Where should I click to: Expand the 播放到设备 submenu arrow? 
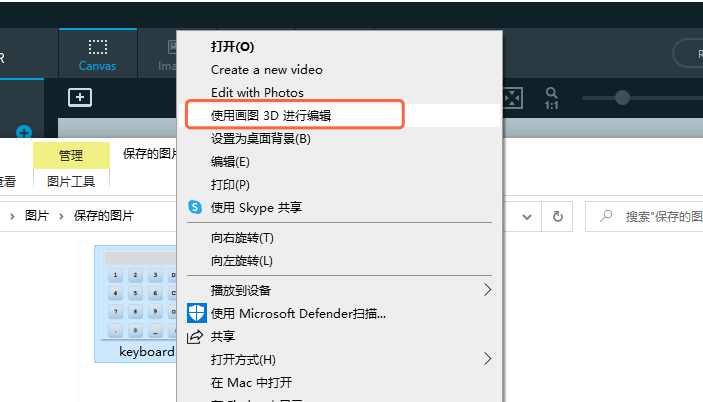pyautogui.click(x=487, y=290)
